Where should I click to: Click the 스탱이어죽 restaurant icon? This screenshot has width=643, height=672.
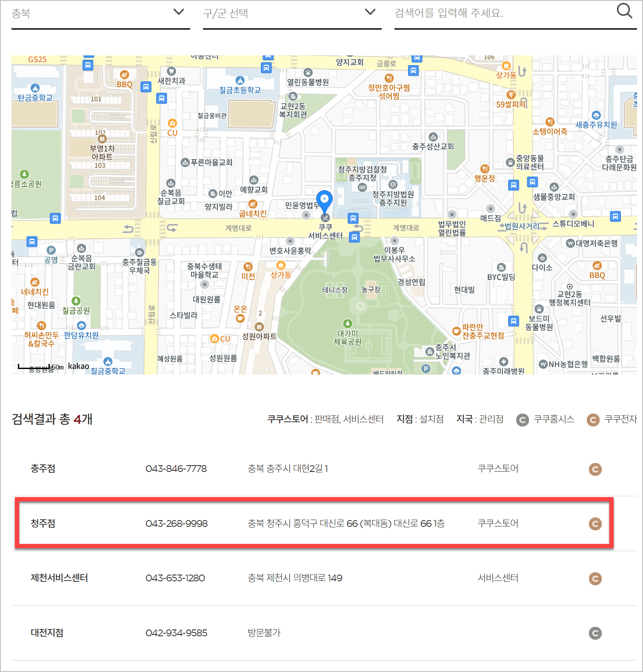tap(550, 122)
